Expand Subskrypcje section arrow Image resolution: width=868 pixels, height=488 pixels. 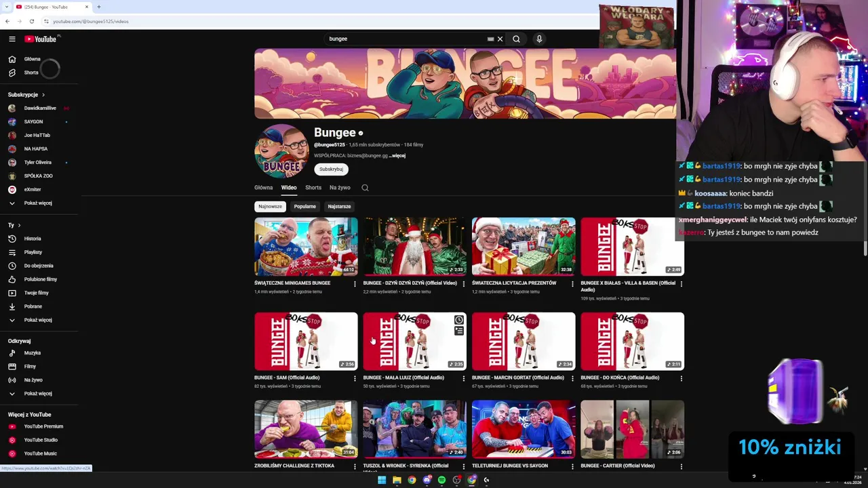[43, 95]
